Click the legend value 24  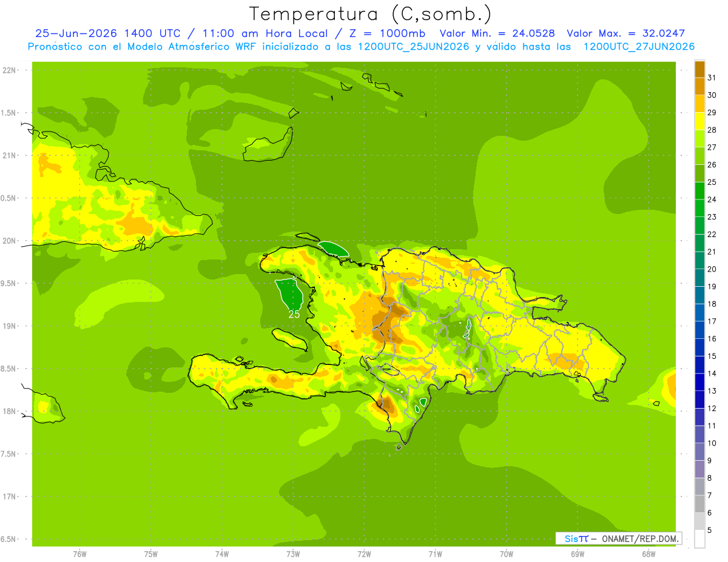coord(712,199)
